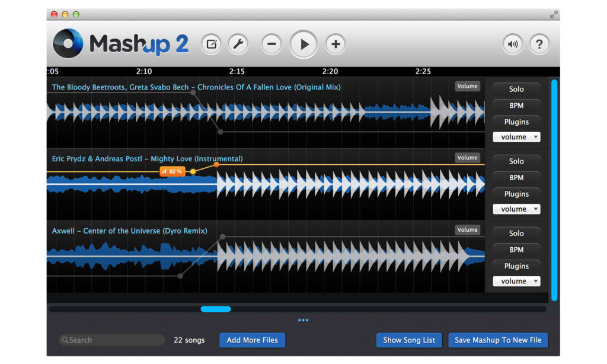Image resolution: width=607 pixels, height=364 pixels.
Task: Minimize window with the yellow button
Action: 65,14
